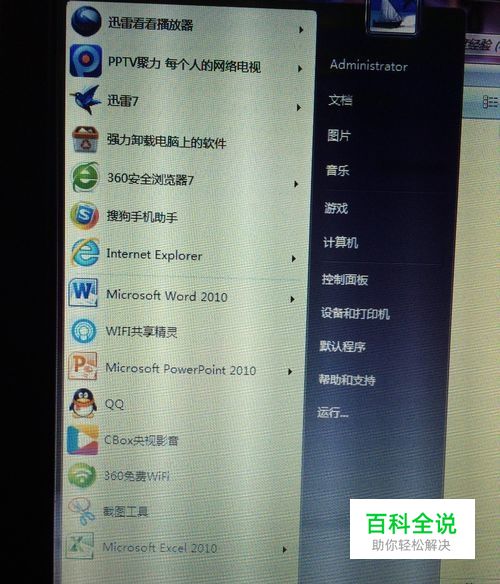Click 运行... to open Run dialog

[333, 412]
